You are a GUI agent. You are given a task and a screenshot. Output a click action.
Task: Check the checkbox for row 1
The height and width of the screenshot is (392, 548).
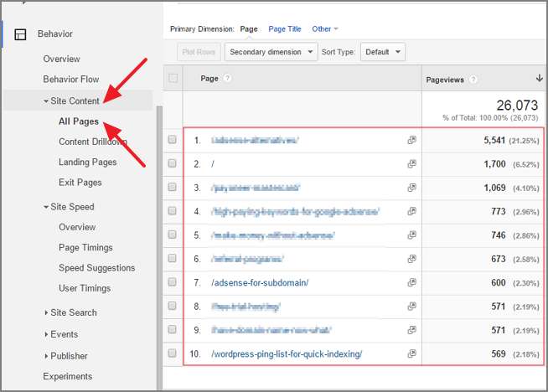(x=172, y=139)
